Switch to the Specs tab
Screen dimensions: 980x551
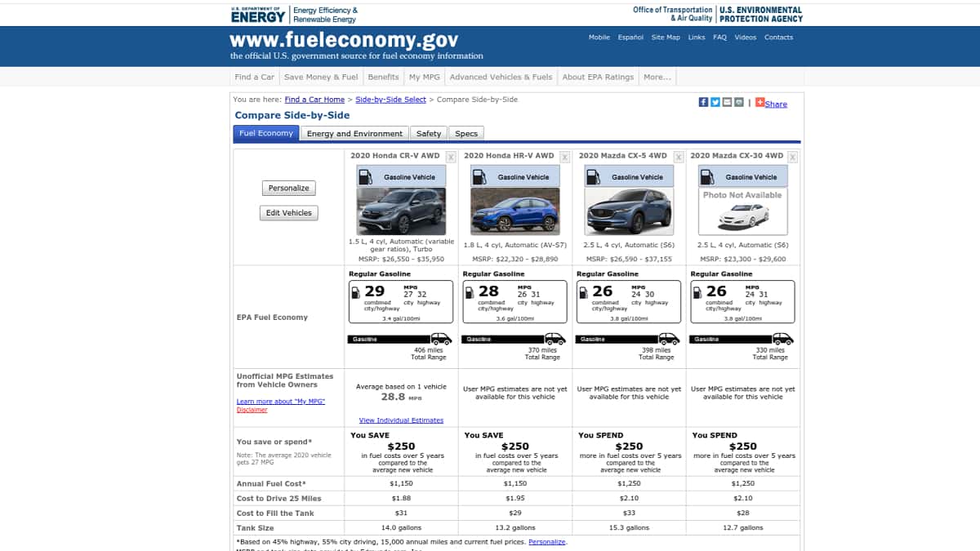point(466,134)
